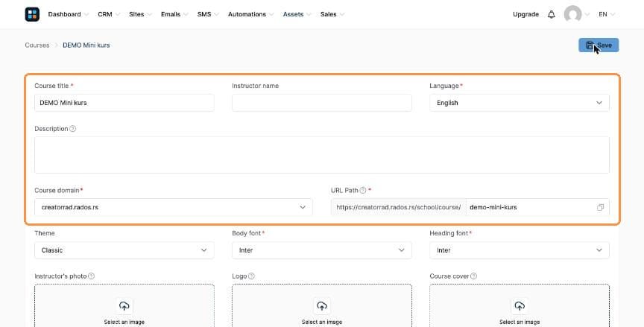Copy the course URL path
The width and height of the screenshot is (644, 327).
coord(600,207)
